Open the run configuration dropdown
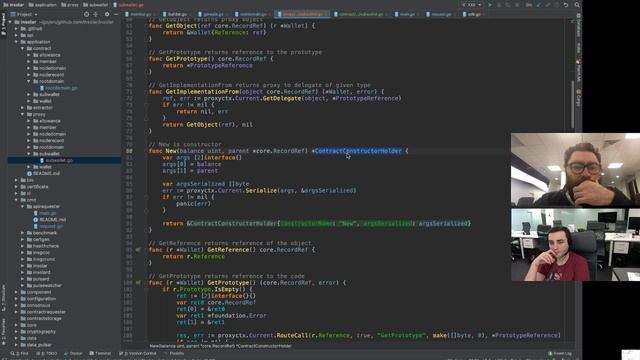Screen dimensions: 640x360 tap(471, 5)
